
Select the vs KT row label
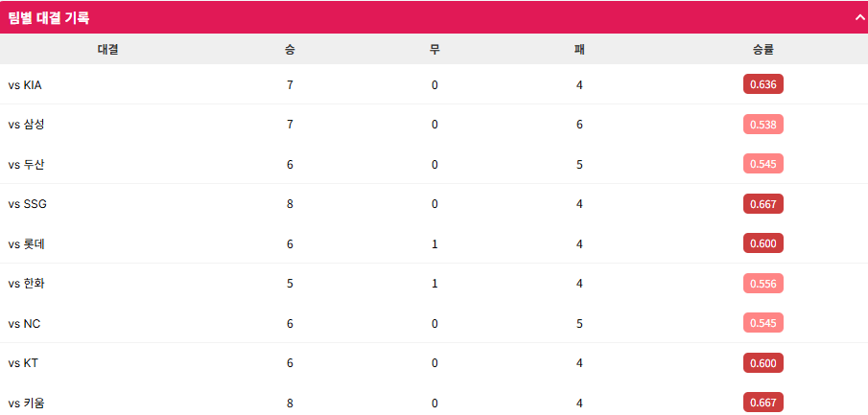pyautogui.click(x=23, y=363)
